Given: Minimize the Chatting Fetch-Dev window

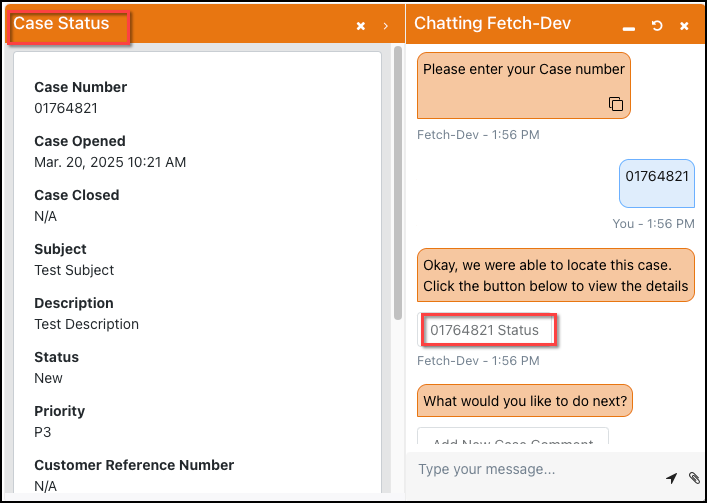Looking at the screenshot, I should point(629,27).
